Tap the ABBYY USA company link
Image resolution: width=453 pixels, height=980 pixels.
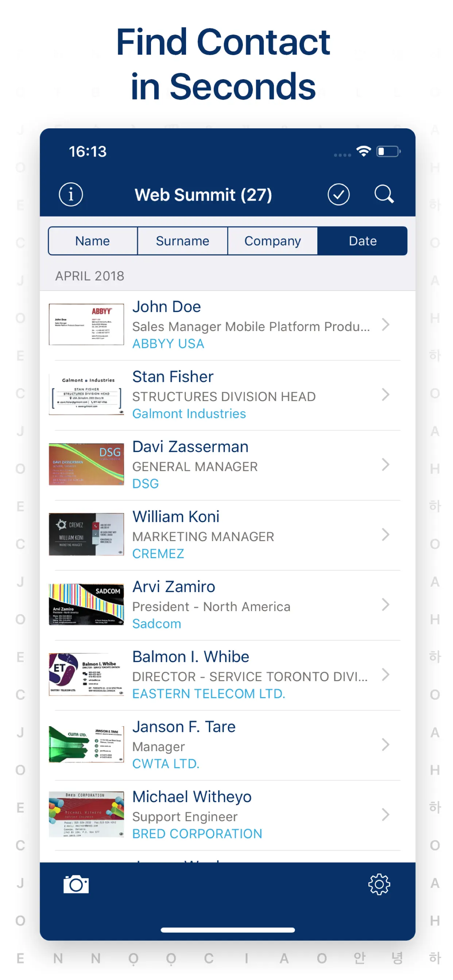168,343
